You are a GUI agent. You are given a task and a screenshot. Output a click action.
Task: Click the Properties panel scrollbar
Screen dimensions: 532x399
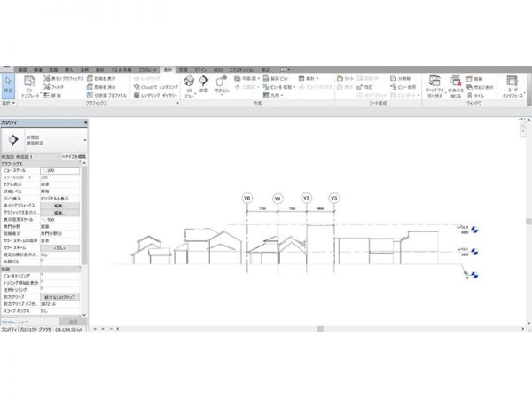(x=84, y=215)
